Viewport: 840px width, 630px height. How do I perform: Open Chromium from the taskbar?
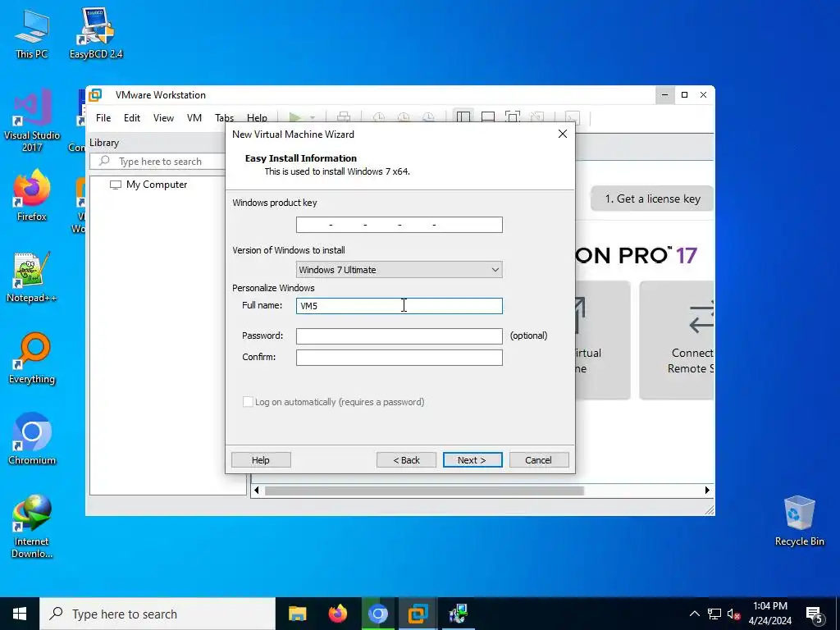(x=377, y=614)
